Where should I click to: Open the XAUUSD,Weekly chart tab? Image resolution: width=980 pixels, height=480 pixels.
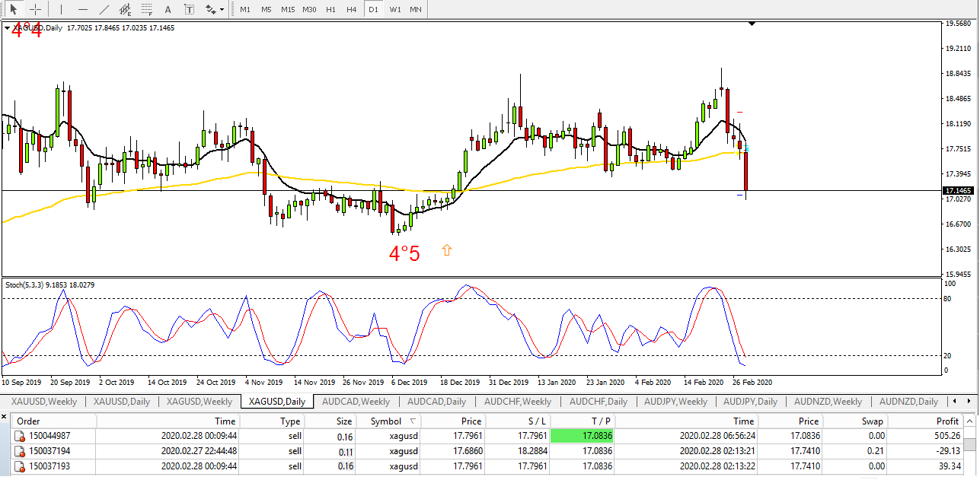pos(43,401)
